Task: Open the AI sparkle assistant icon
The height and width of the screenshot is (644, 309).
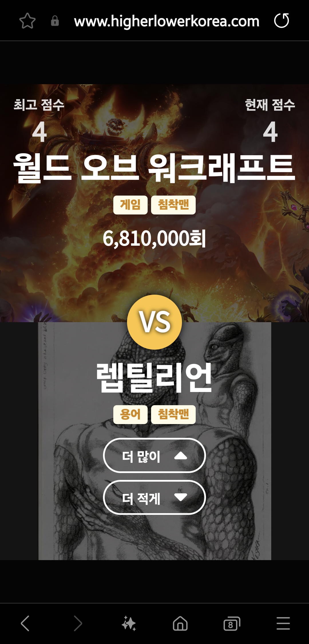Action: [x=129, y=623]
